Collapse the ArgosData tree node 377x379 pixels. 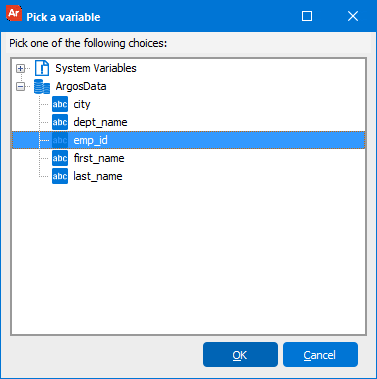click(x=21, y=87)
